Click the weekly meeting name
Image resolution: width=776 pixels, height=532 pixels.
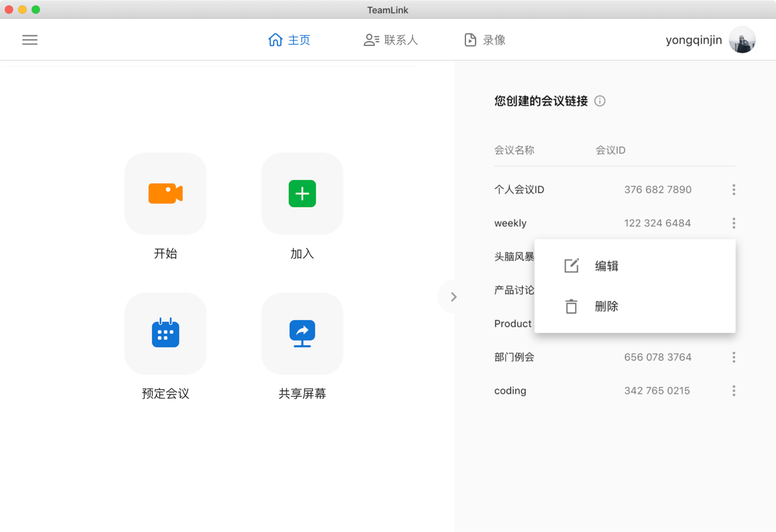(x=510, y=223)
